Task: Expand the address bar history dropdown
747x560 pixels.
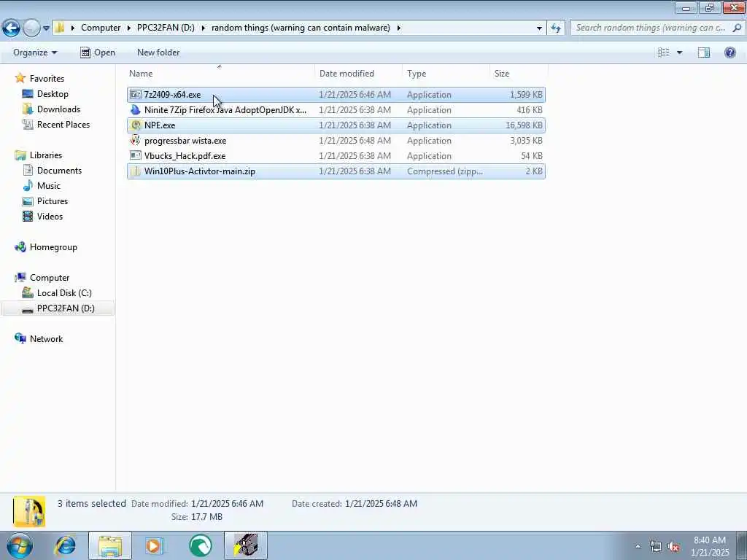Action: pyautogui.click(x=539, y=28)
